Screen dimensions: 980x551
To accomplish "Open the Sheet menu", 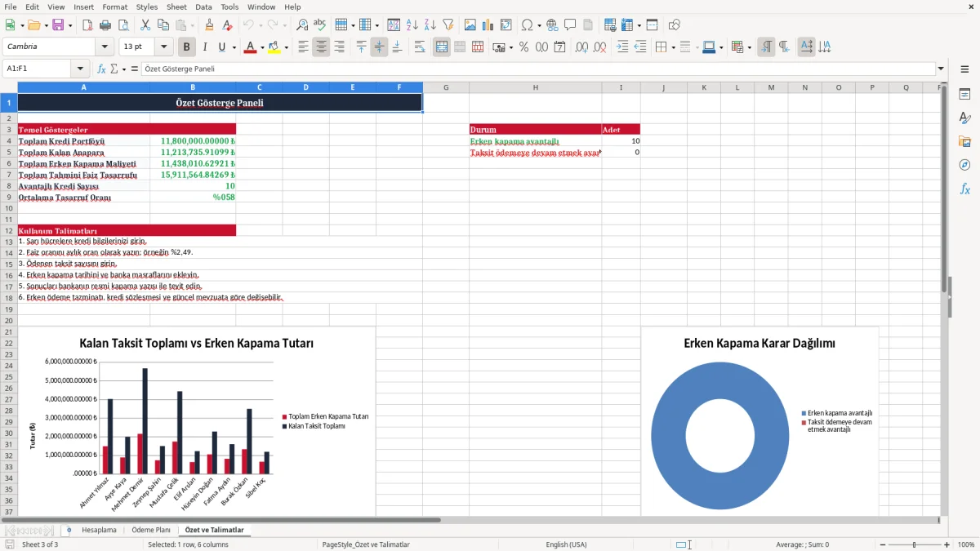I will pos(176,7).
